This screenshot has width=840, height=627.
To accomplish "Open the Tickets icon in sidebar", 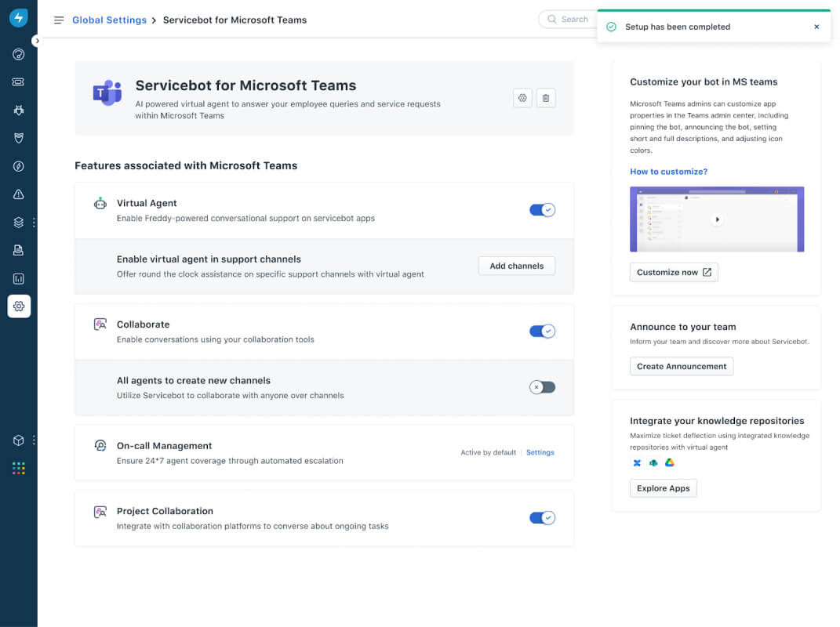I will coord(19,82).
